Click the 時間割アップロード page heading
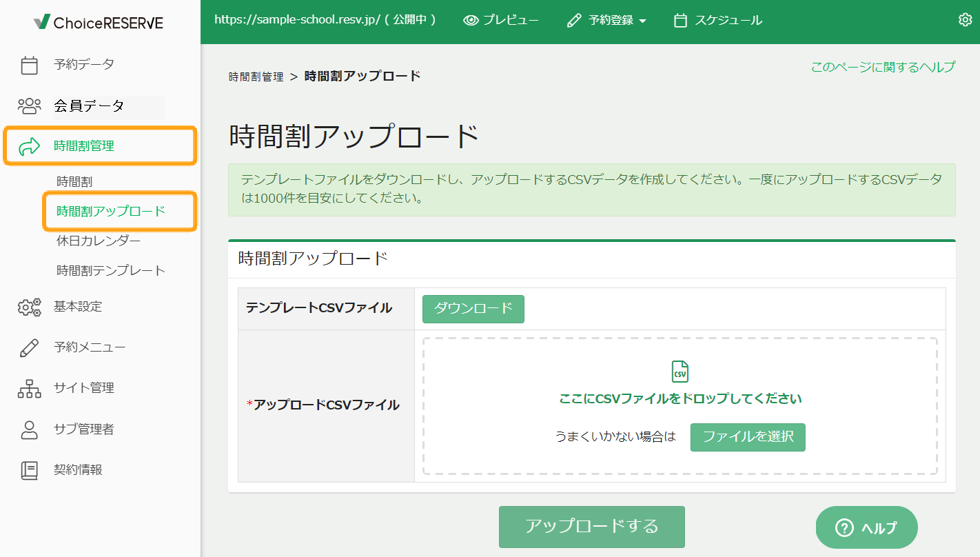 click(x=354, y=136)
